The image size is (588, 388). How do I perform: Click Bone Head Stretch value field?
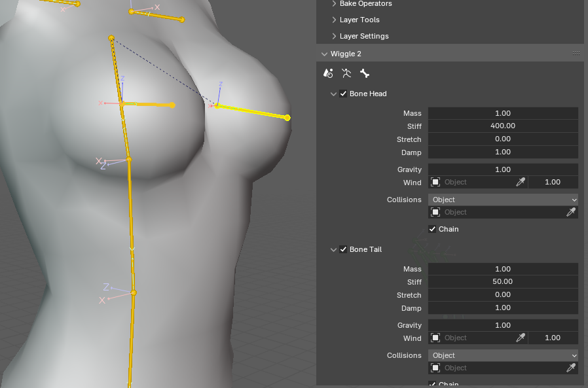(503, 139)
